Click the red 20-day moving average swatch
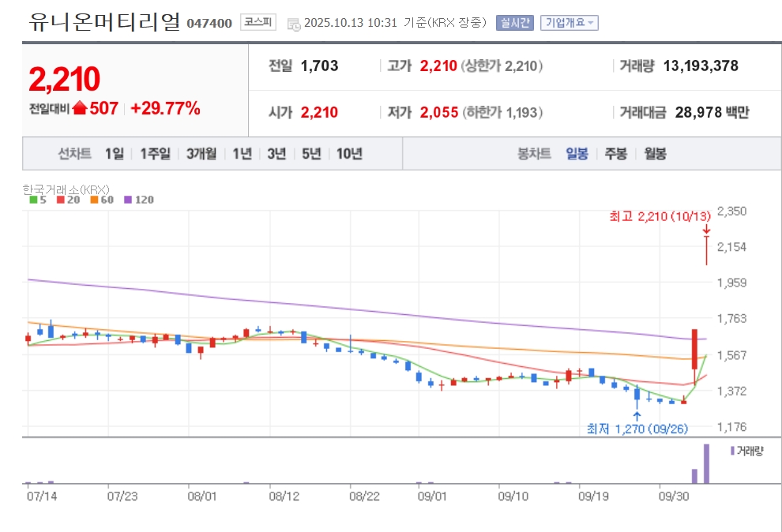 click(x=61, y=200)
